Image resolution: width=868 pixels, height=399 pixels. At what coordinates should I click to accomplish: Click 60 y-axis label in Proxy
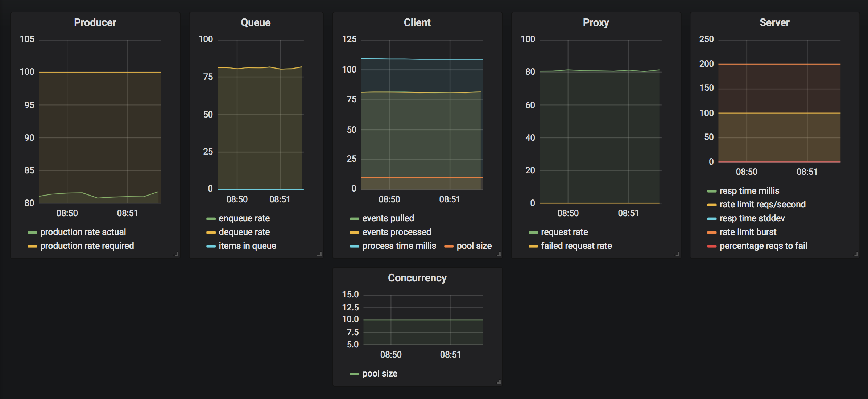(x=530, y=105)
